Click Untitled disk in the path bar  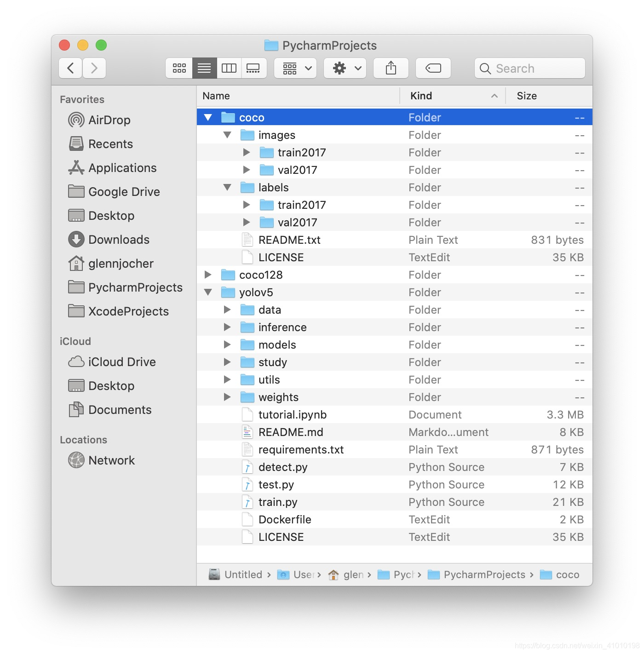[236, 575]
